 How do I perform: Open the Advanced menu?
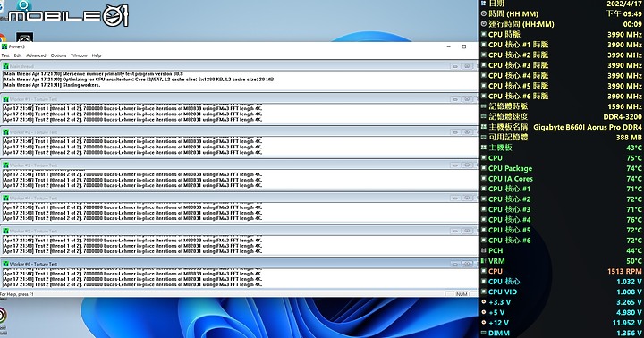coord(36,55)
